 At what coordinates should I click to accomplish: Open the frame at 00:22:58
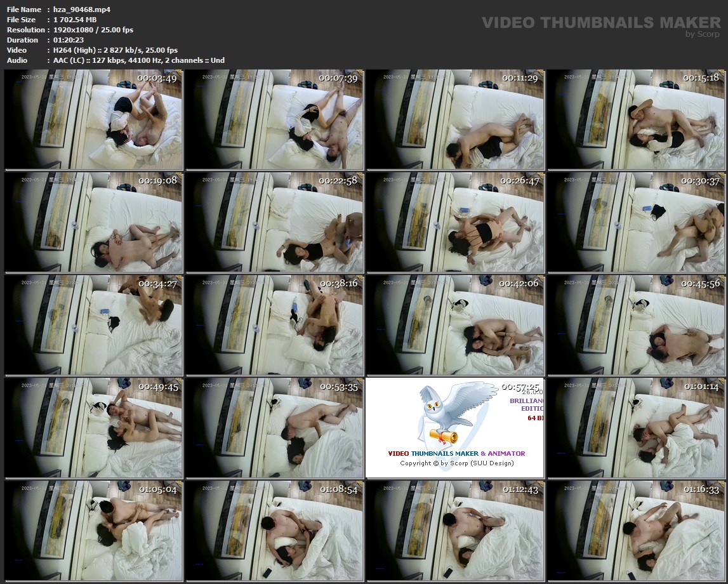274,222
